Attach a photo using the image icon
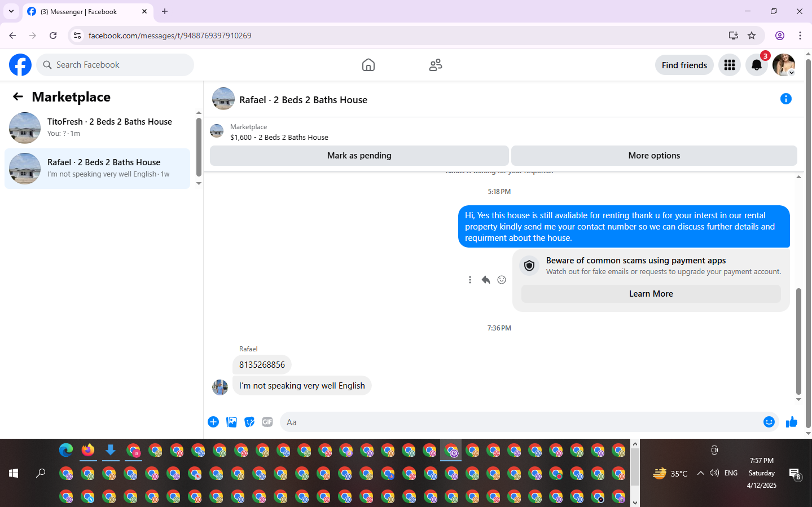The height and width of the screenshot is (507, 812). point(231,422)
